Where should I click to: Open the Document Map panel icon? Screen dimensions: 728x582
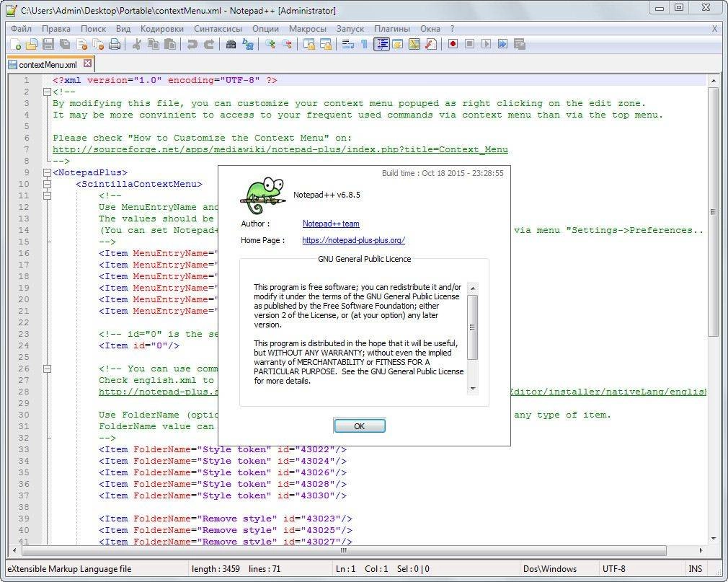(414, 44)
